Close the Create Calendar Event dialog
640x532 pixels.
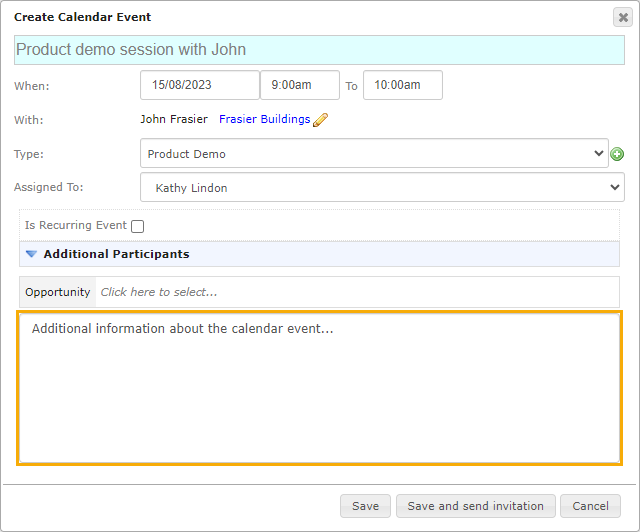[x=623, y=17]
